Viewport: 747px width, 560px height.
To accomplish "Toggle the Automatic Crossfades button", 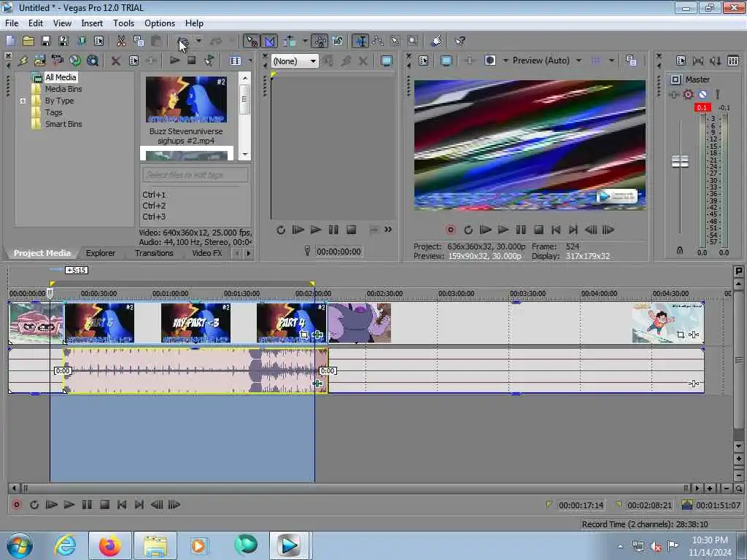I will tap(269, 42).
